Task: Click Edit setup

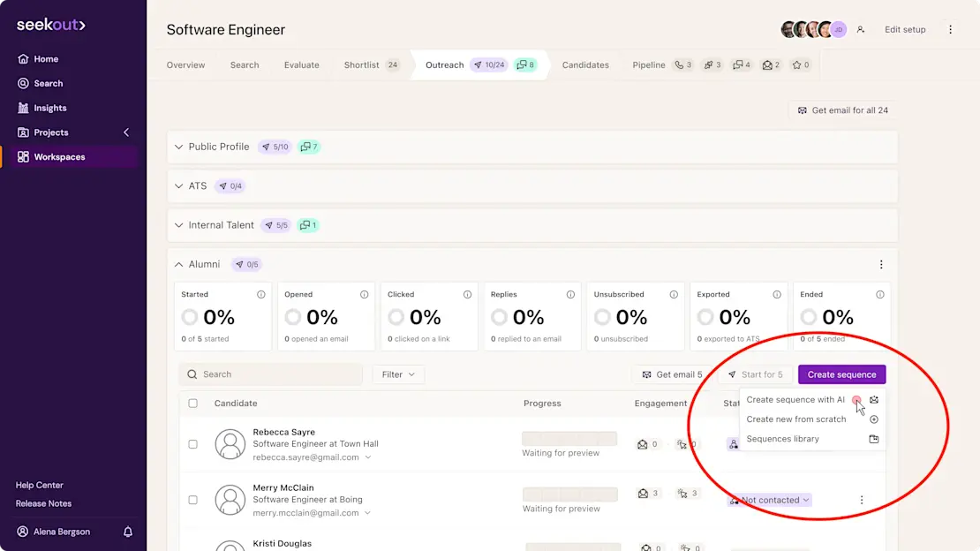Action: tap(905, 29)
